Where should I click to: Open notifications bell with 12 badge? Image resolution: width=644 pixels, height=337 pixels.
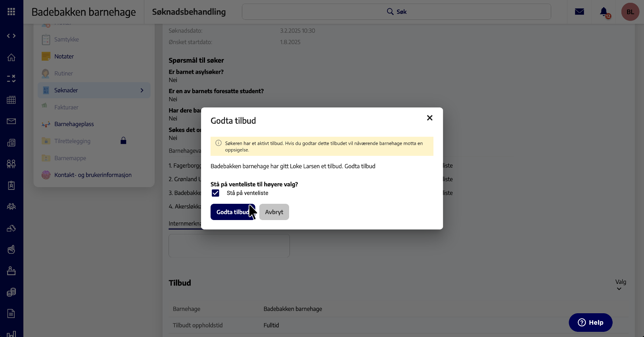pos(604,12)
